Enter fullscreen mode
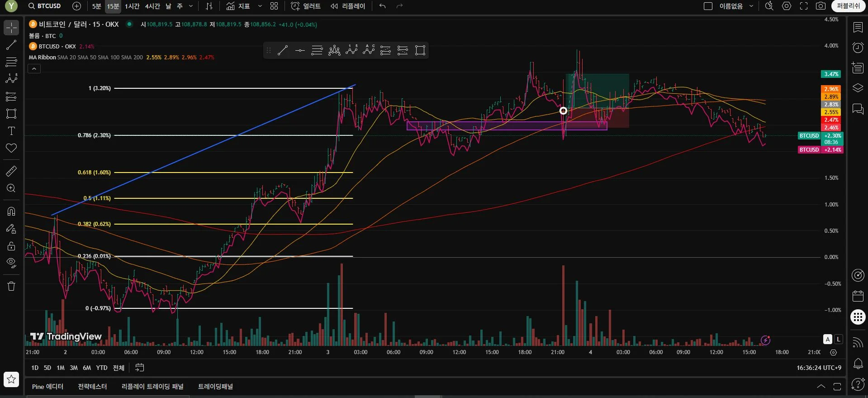This screenshot has width=868, height=398. [804, 6]
